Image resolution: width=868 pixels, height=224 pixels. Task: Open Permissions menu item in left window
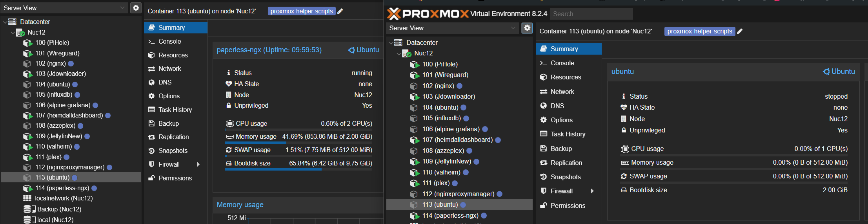[x=176, y=178]
